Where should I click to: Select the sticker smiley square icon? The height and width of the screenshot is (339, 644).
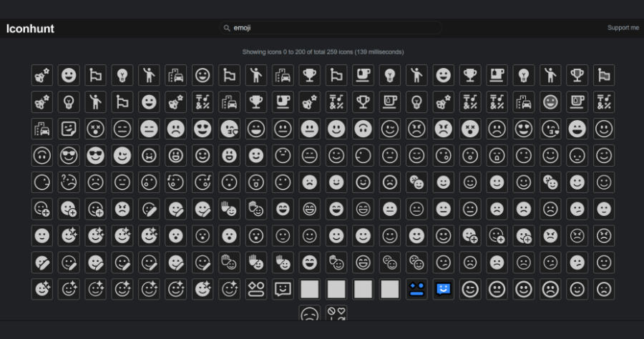point(69,129)
